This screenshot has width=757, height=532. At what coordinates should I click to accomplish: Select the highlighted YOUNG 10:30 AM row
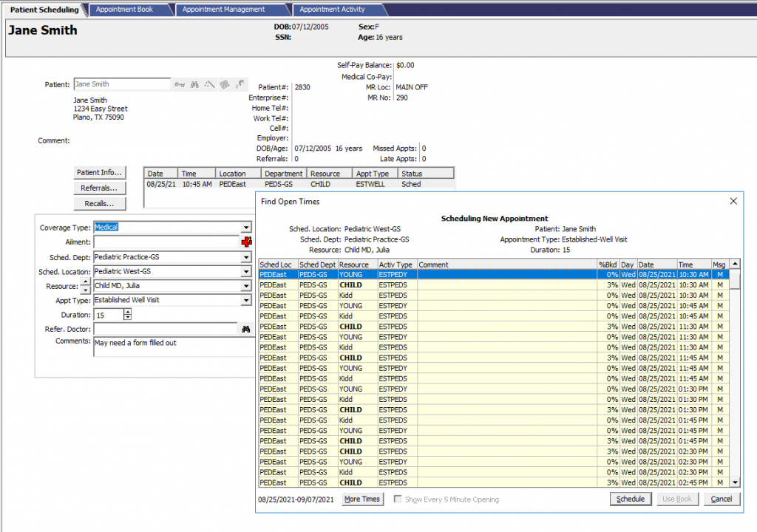[x=494, y=275]
